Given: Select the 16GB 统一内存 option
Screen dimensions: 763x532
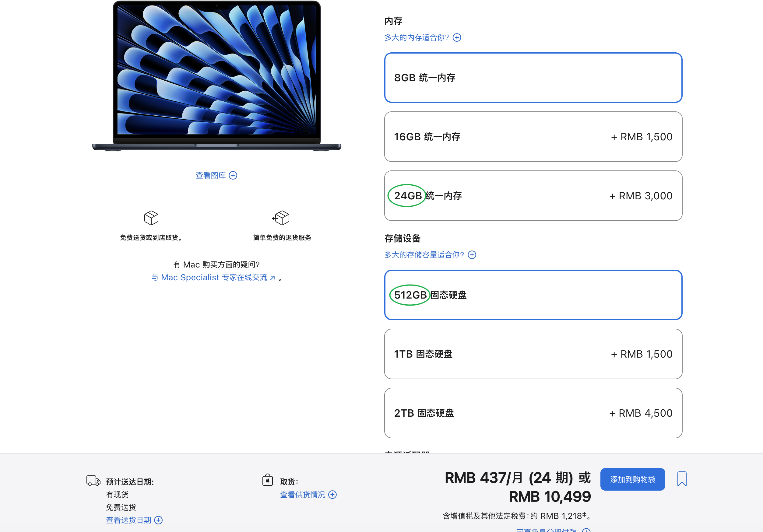Looking at the screenshot, I should pos(533,137).
